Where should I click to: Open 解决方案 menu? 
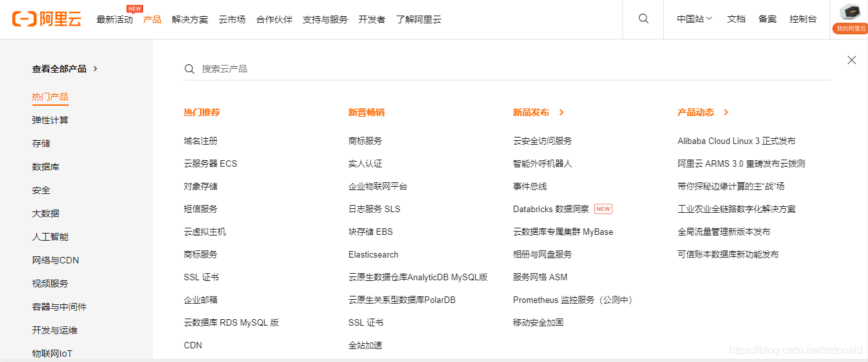click(190, 19)
